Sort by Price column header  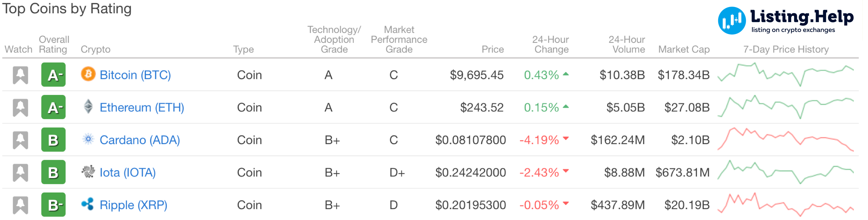point(492,50)
